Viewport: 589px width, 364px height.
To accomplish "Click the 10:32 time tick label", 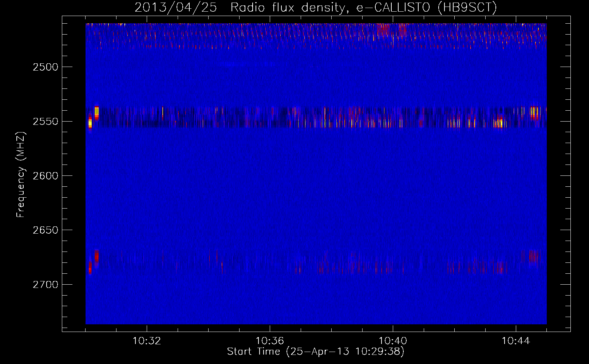I will pos(147,341).
